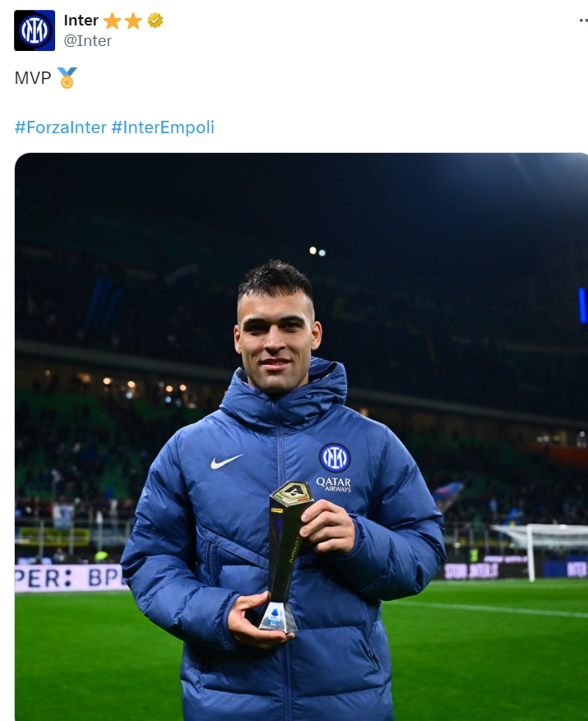The height and width of the screenshot is (721, 588).
Task: Open the tweet's more options menu
Action: [582, 21]
